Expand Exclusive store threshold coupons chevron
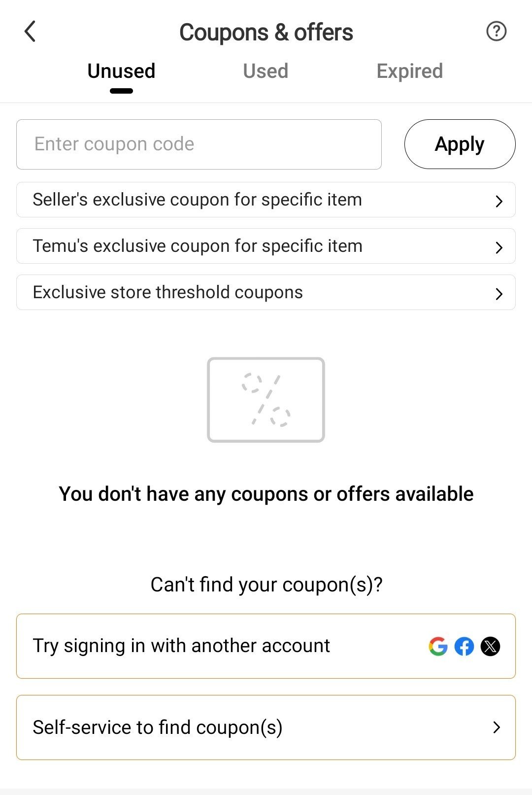Screen dimensions: 532x795 [x=499, y=293]
